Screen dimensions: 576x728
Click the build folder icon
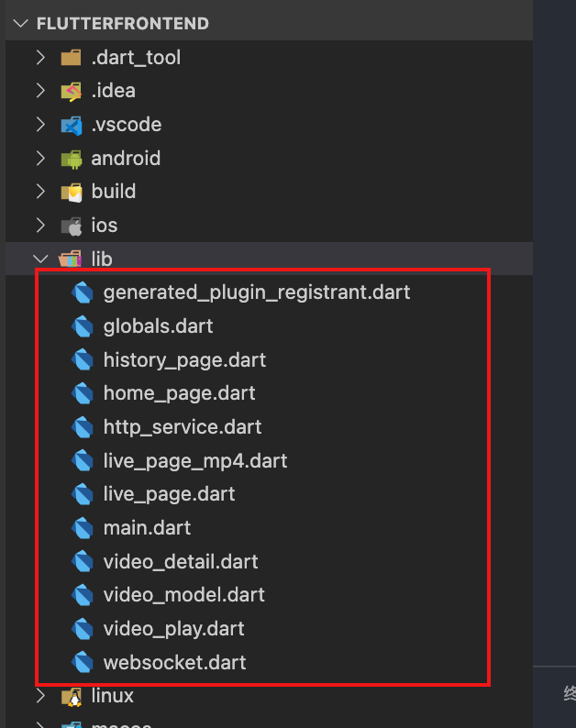point(71,193)
